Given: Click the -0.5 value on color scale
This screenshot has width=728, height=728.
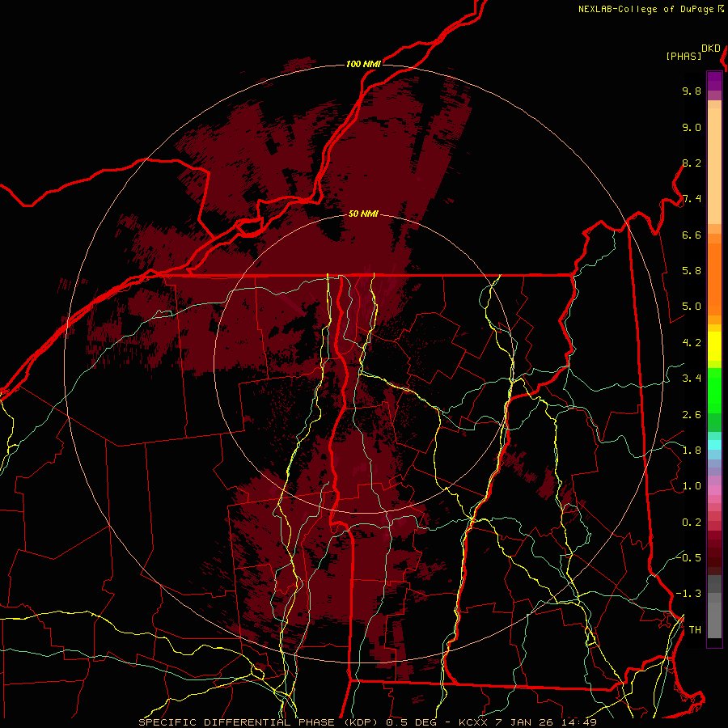Looking at the screenshot, I should coord(688,557).
